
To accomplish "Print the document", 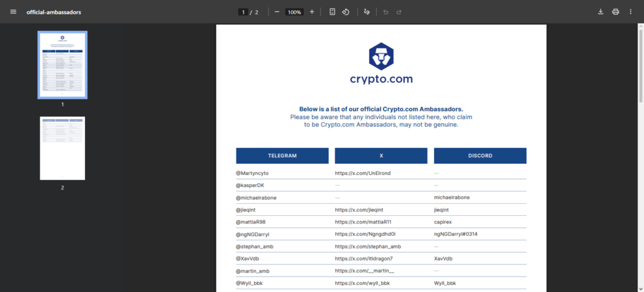I will click(615, 12).
